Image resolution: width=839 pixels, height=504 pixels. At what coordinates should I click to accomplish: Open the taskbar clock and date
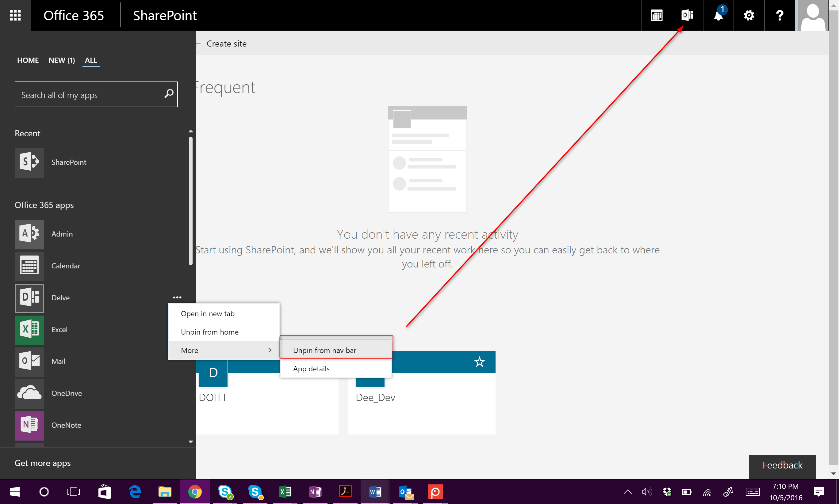pos(786,492)
